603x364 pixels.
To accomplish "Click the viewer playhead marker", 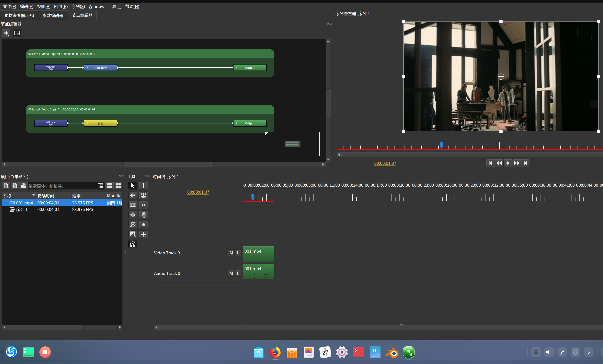I will pos(442,145).
